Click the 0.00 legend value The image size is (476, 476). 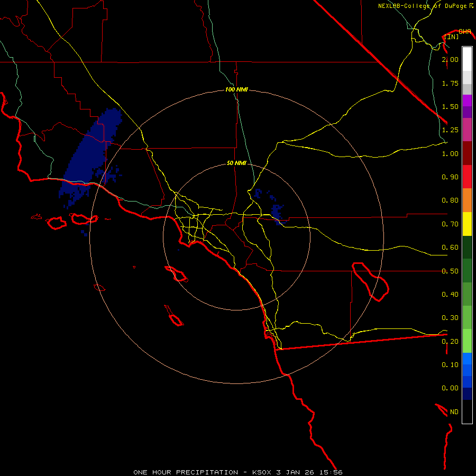(450, 388)
